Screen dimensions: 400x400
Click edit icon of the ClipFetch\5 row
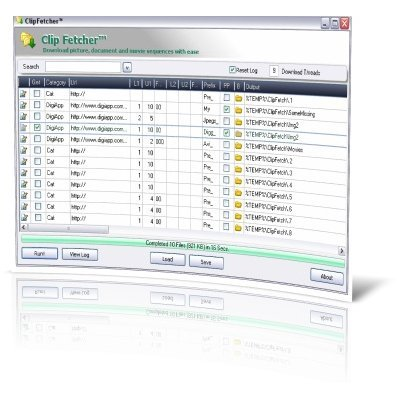click(x=24, y=184)
